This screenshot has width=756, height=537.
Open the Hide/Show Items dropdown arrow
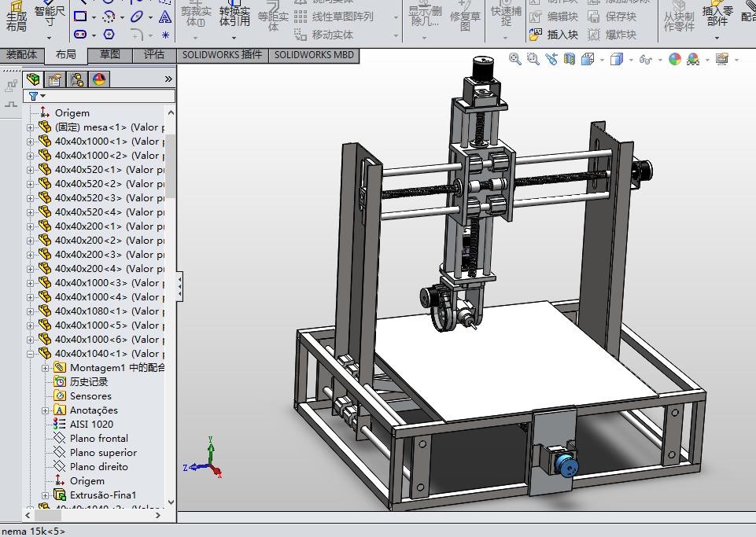point(658,60)
